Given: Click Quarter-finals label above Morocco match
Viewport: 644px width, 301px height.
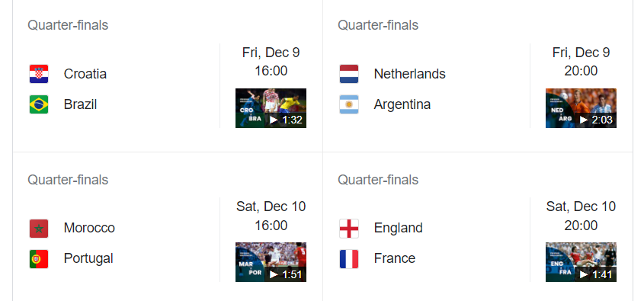Looking at the screenshot, I should pos(68,180).
